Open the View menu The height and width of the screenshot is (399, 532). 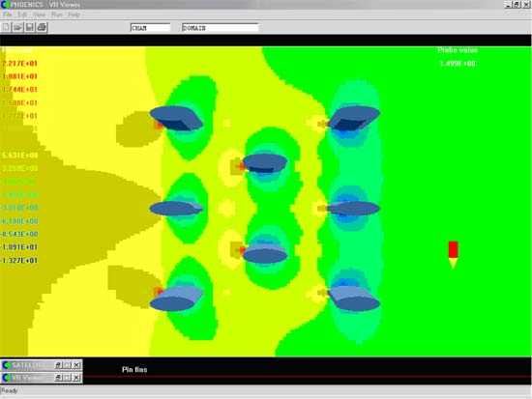[39, 14]
